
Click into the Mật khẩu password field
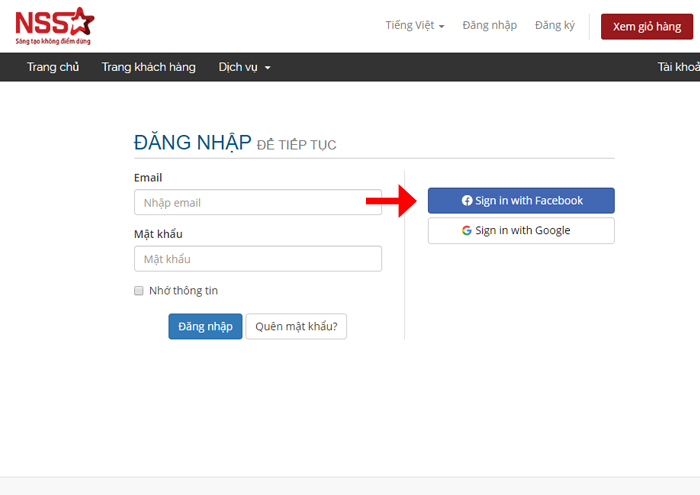(257, 259)
